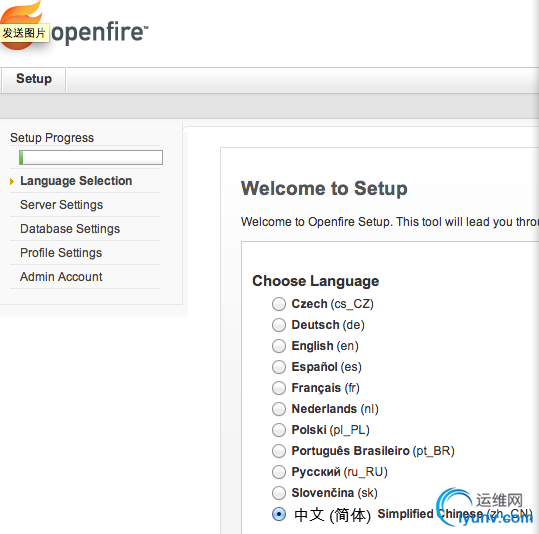Select Polski (pl_PL) radio button
This screenshot has height=534, width=539.
(279, 430)
